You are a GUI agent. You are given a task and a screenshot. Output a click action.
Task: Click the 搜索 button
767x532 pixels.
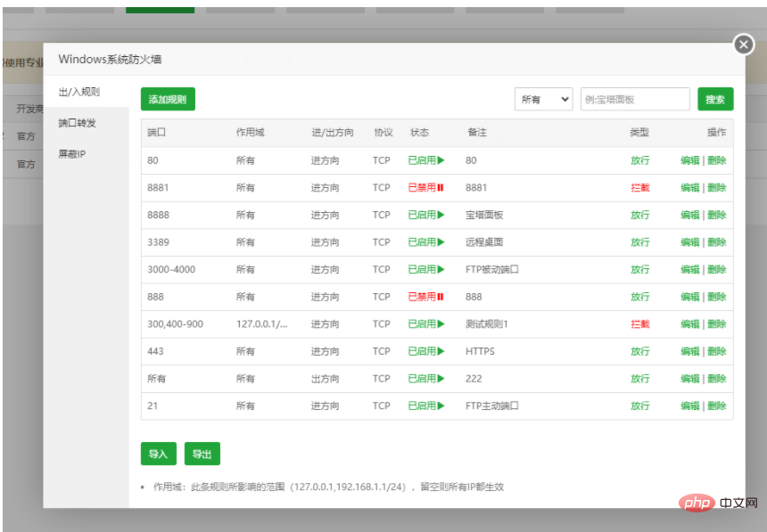[x=715, y=99]
